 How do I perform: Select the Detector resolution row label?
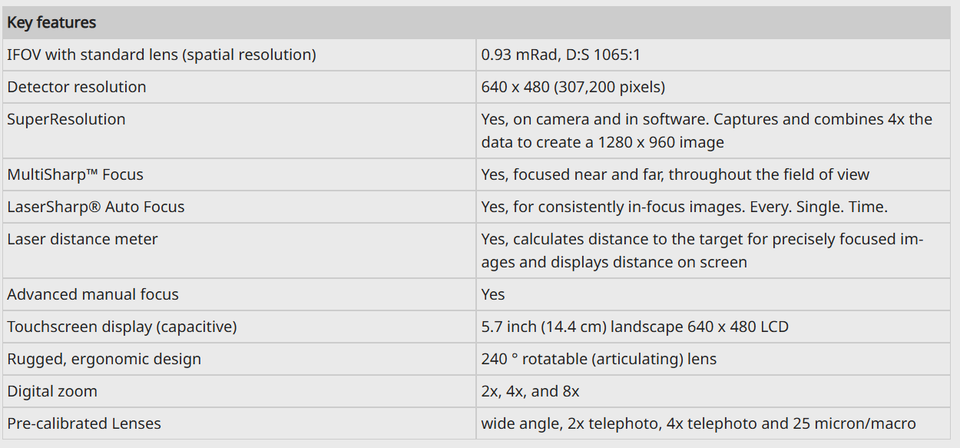[77, 87]
